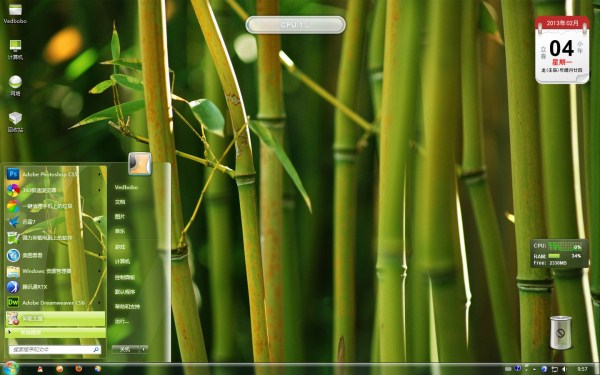Click the Shut down button

point(126,349)
